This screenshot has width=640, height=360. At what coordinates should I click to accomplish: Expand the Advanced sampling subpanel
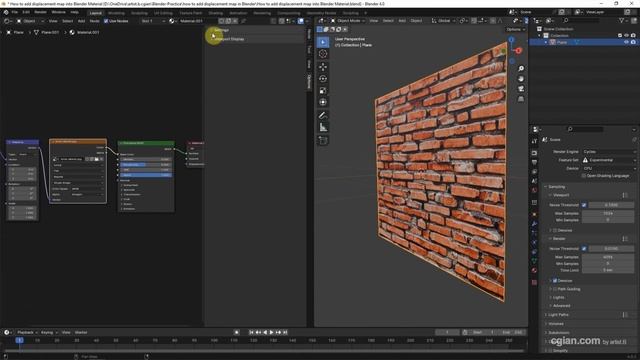(561, 306)
